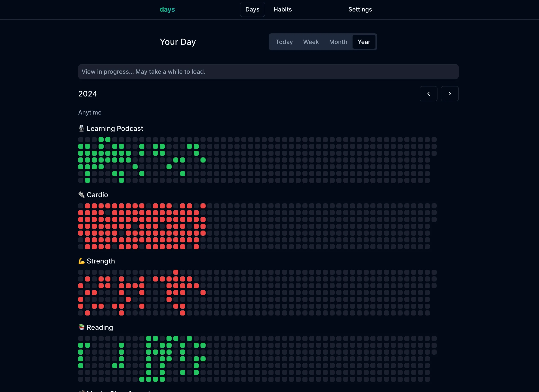Go to the Days page
Viewport: 539px width, 392px height.
click(x=252, y=10)
